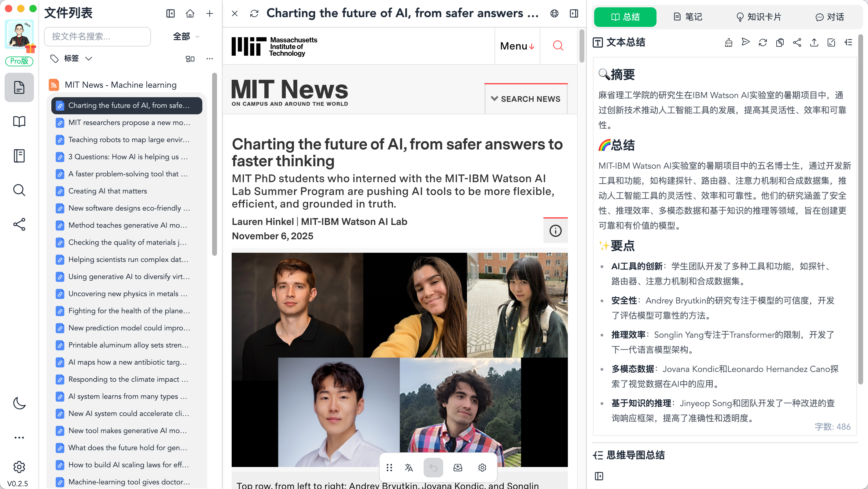
Task: Add a new file with the plus icon
Action: [x=210, y=13]
